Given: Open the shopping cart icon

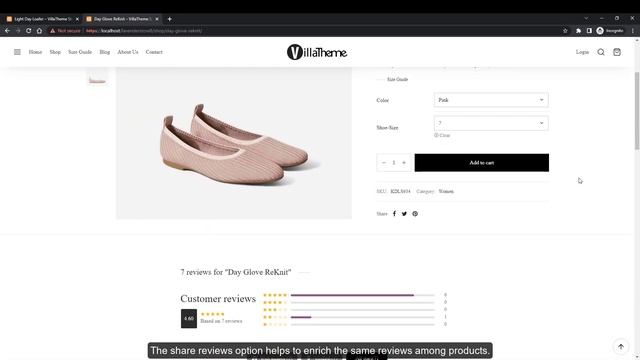Looking at the screenshot, I should pos(617,52).
